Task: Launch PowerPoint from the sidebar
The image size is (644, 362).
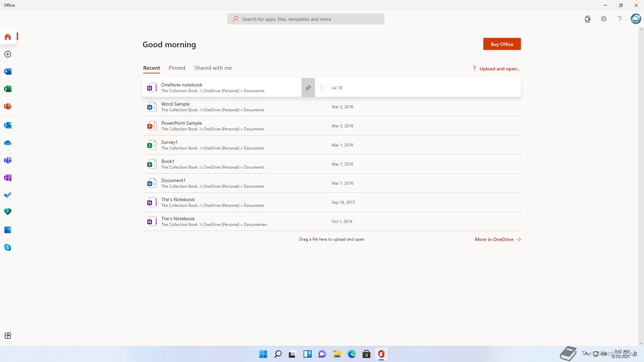Action: pyautogui.click(x=8, y=106)
